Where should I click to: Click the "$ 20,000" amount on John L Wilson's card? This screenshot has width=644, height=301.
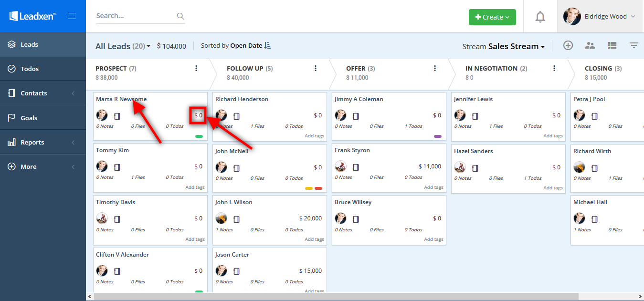[310, 218]
